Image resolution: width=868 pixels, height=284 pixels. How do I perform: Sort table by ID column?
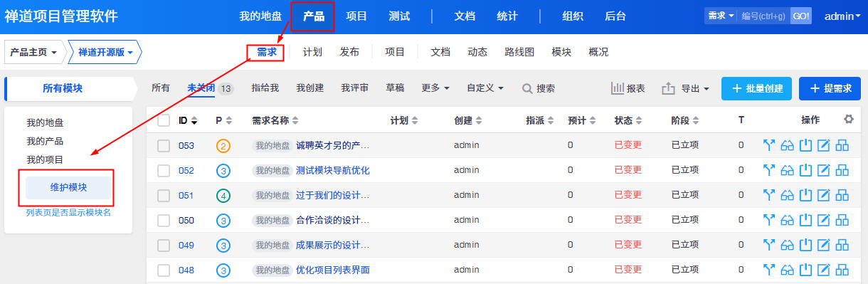188,120
